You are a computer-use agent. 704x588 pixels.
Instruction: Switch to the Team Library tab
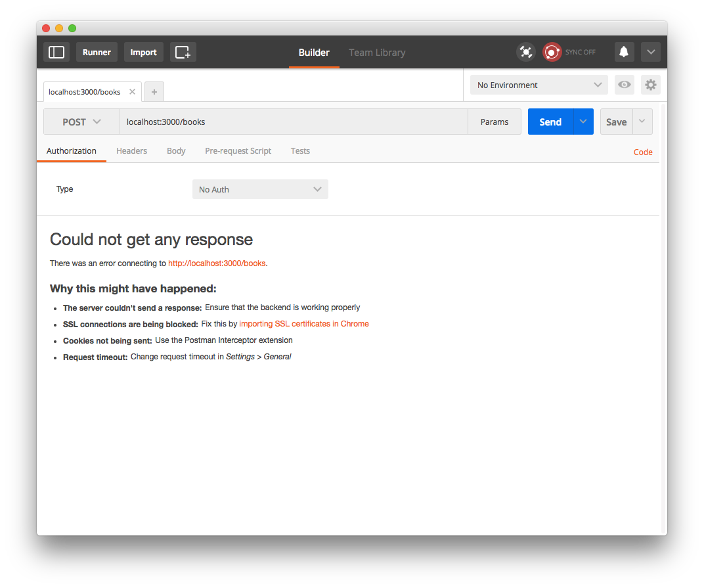(377, 53)
